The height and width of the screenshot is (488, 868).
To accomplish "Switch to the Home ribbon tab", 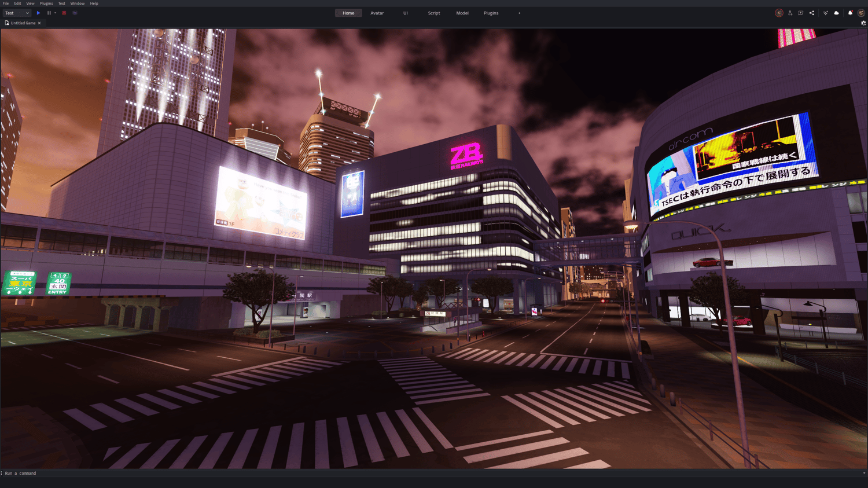I will [x=348, y=13].
